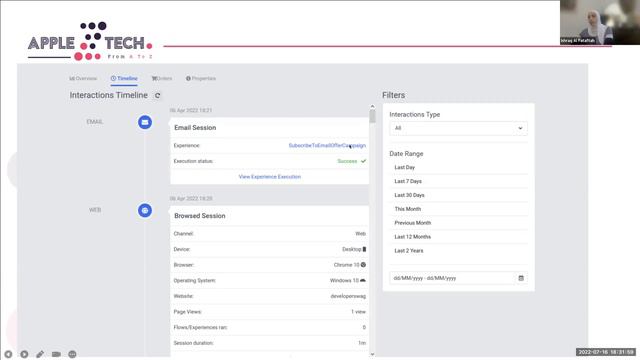Click the Date Range label

[406, 154]
